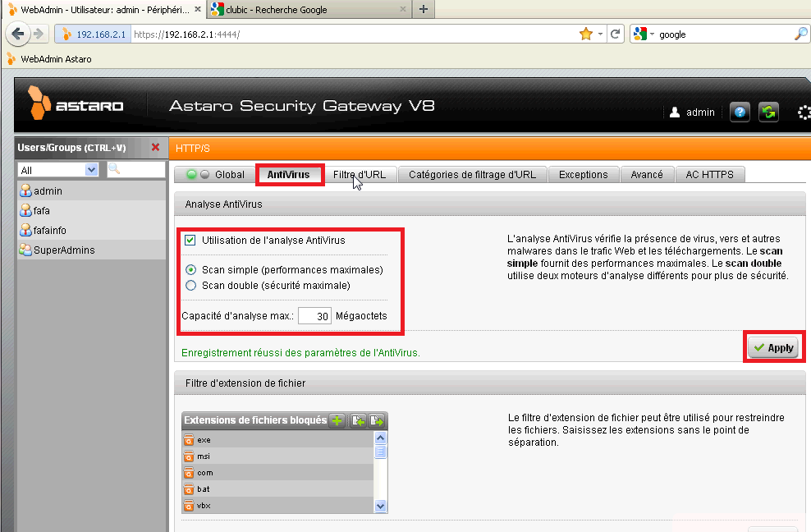This screenshot has height=532, width=811.
Task: Click the search icon in the Users/Groups filter field
Action: [114, 169]
